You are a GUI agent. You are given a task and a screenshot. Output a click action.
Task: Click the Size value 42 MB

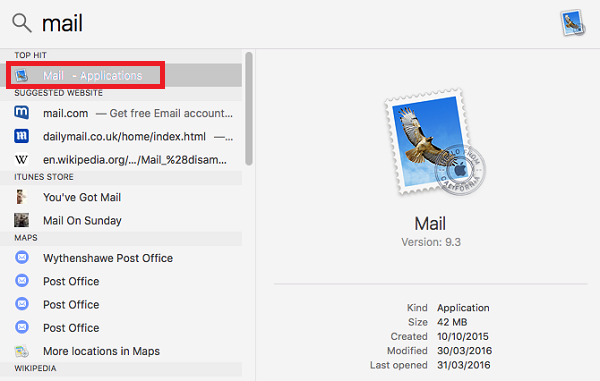click(452, 322)
